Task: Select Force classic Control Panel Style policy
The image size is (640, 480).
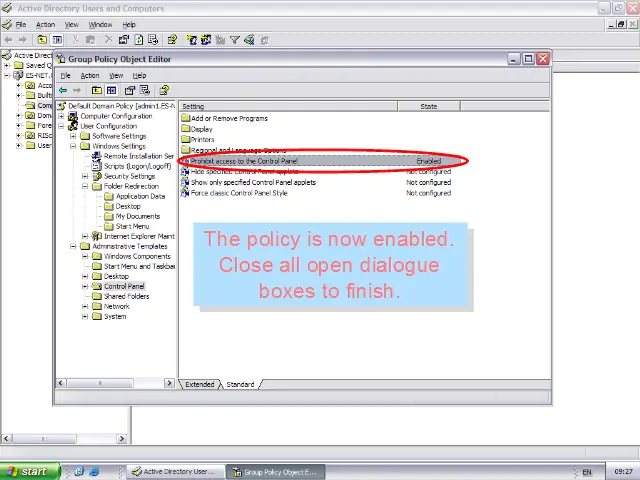Action: click(239, 193)
